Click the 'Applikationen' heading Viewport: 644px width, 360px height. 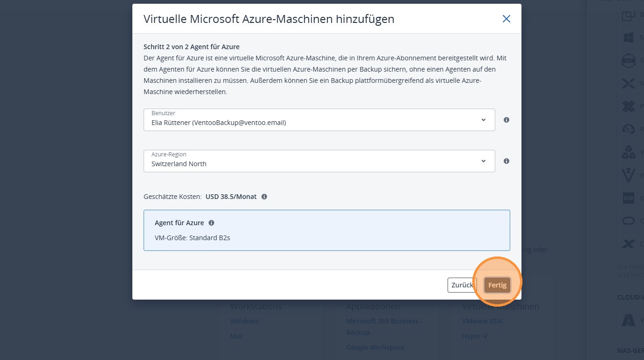[x=373, y=307]
